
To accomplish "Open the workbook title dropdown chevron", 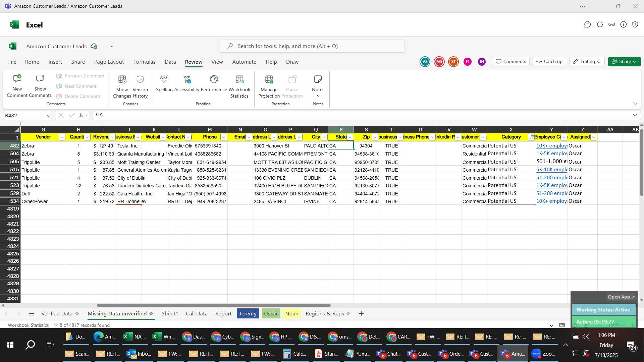I will coord(112,46).
